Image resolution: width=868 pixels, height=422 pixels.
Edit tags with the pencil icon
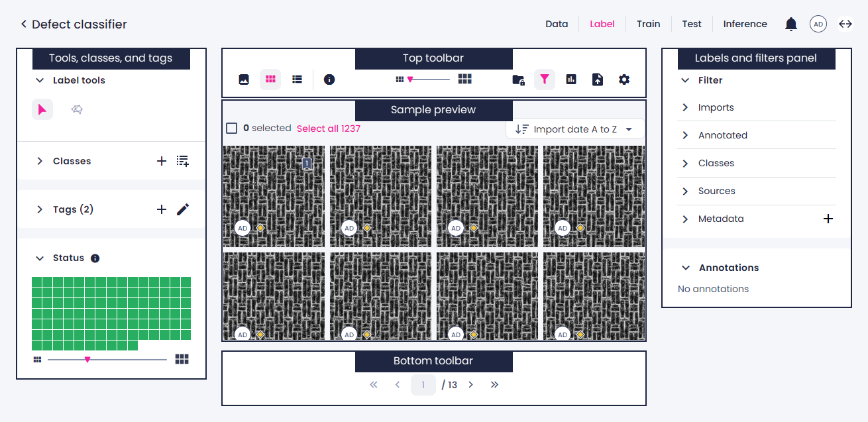click(183, 209)
